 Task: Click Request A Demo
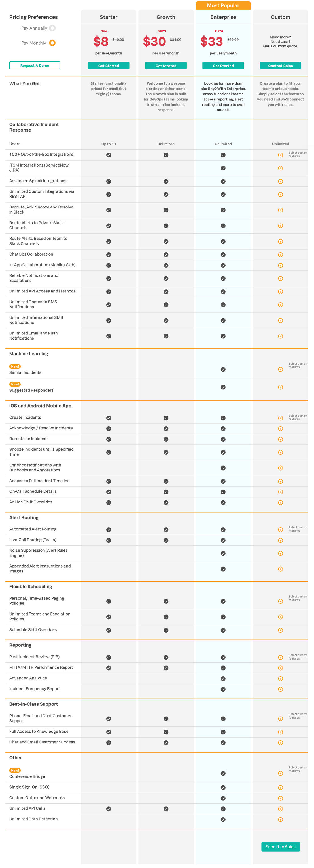point(34,65)
